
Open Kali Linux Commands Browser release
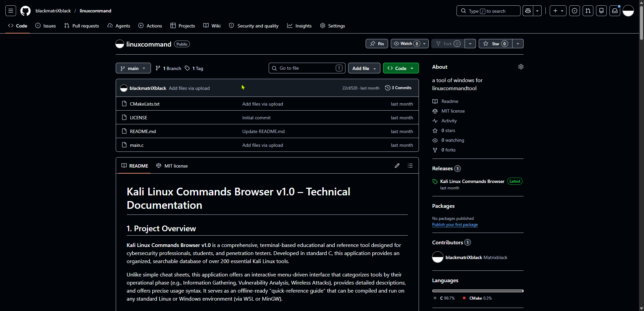click(472, 181)
